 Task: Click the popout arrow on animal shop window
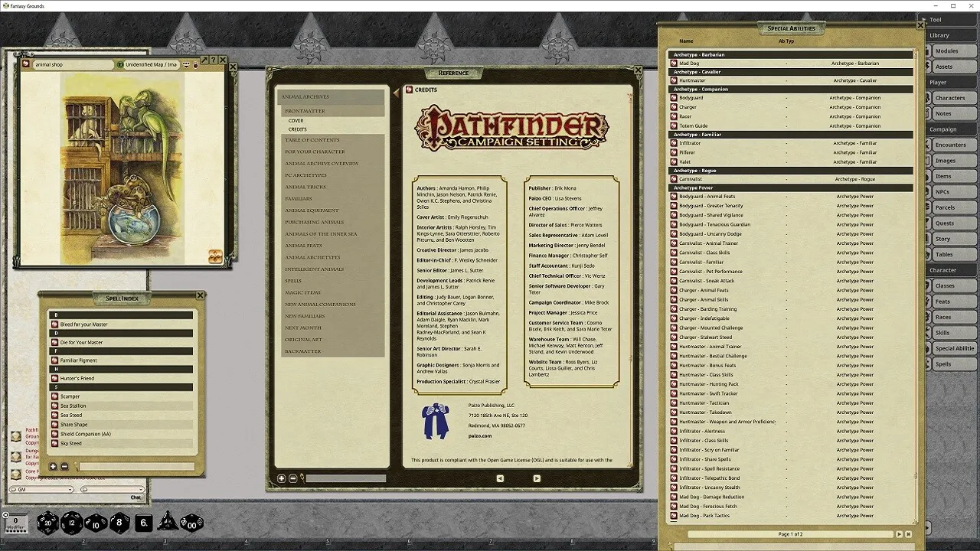204,60
